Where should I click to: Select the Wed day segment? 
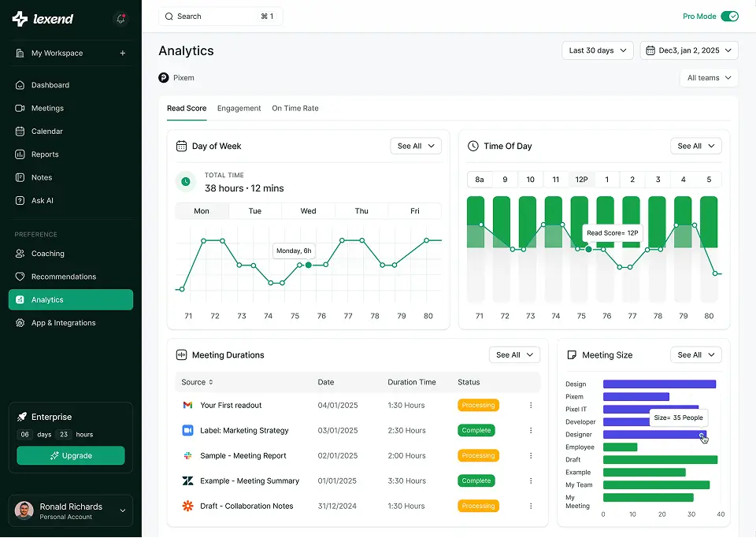click(x=308, y=211)
